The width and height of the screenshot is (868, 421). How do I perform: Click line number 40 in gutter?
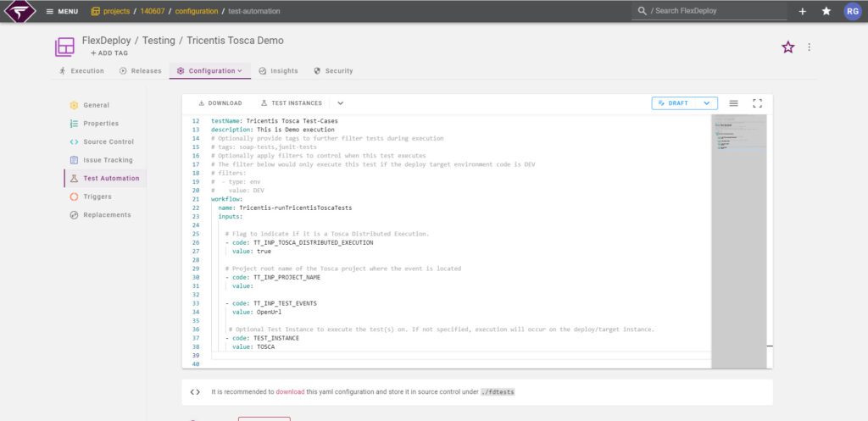point(196,364)
